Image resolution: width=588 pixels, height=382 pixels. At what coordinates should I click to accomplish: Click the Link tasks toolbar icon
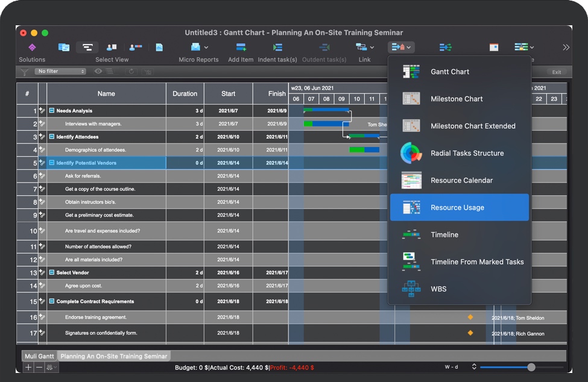tap(362, 48)
